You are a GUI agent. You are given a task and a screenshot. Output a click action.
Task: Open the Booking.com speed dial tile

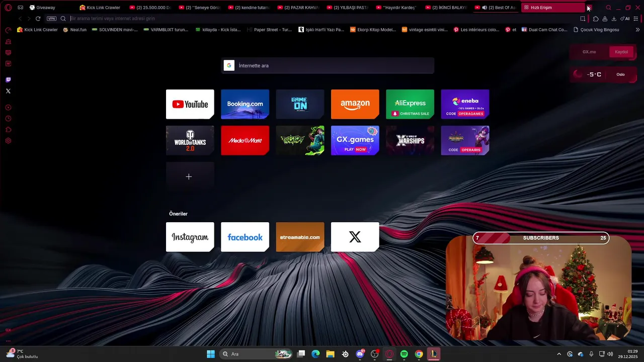tap(245, 104)
